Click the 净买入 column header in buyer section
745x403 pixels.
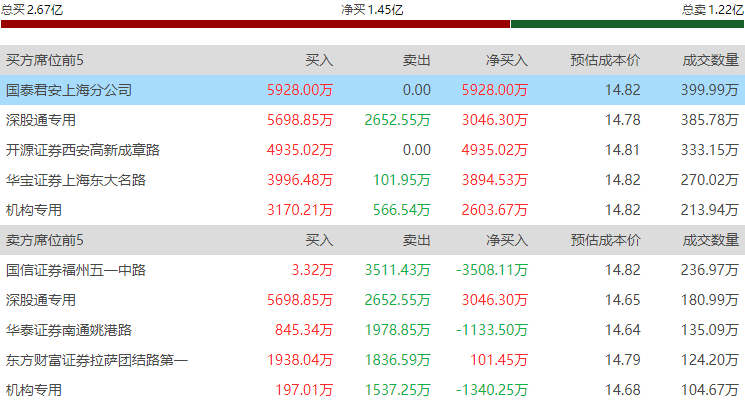506,60
